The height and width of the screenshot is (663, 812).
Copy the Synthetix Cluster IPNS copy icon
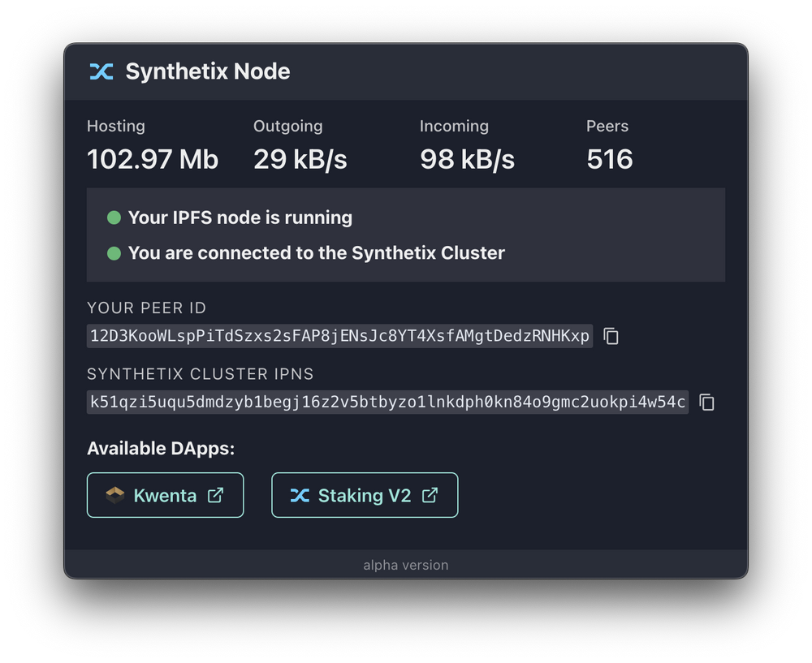[x=706, y=402]
